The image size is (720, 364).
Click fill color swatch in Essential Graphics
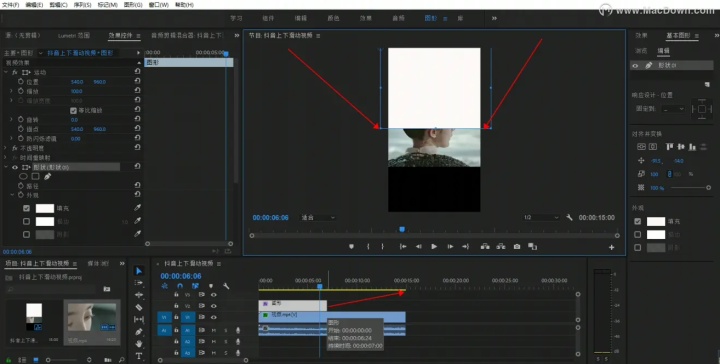(x=656, y=221)
